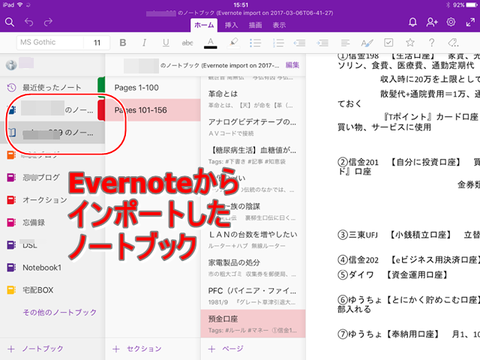
Task: Open the settings gear
Action: coord(451,22)
